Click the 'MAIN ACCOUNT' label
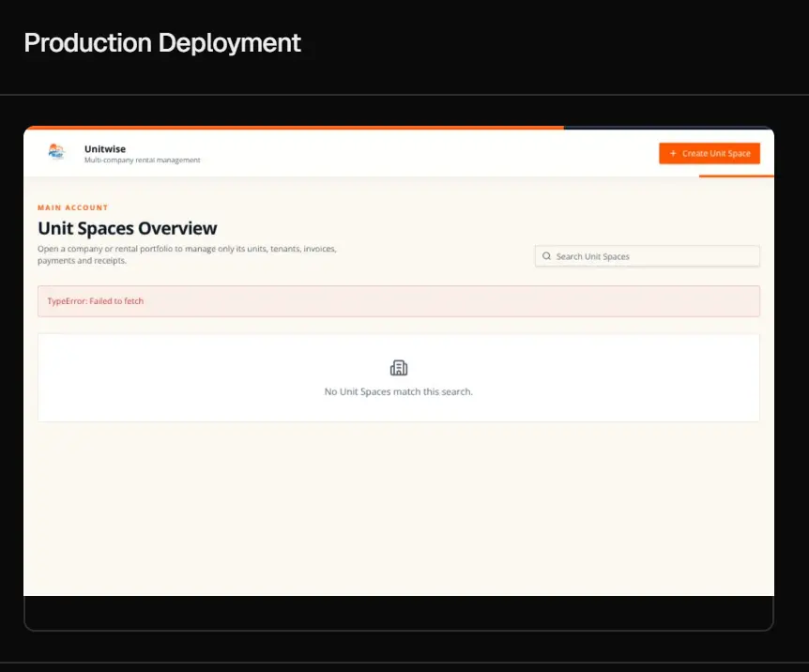Image resolution: width=809 pixels, height=672 pixels. pyautogui.click(x=73, y=207)
